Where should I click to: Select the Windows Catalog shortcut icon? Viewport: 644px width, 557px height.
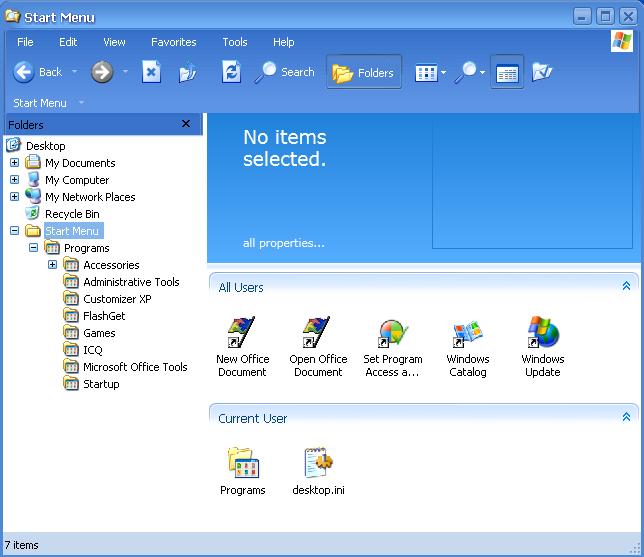[467, 333]
